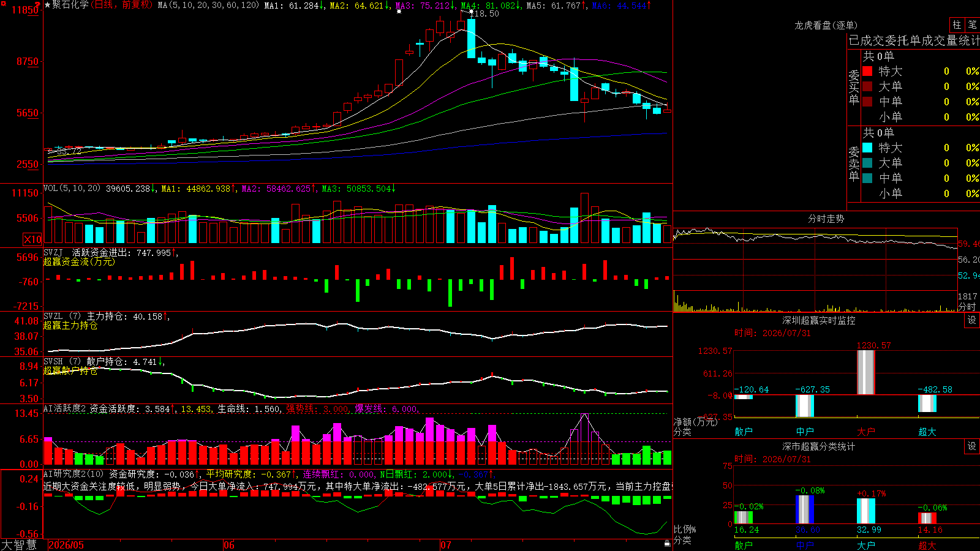The image size is (980, 551).
Task: Click 超大 category under 深圳超赢实时监控 chart
Action: (927, 432)
